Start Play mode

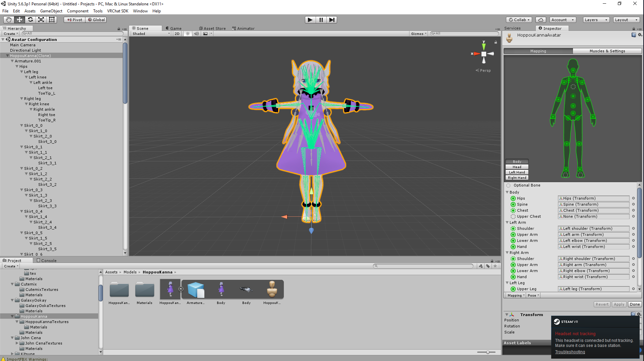[x=310, y=20]
